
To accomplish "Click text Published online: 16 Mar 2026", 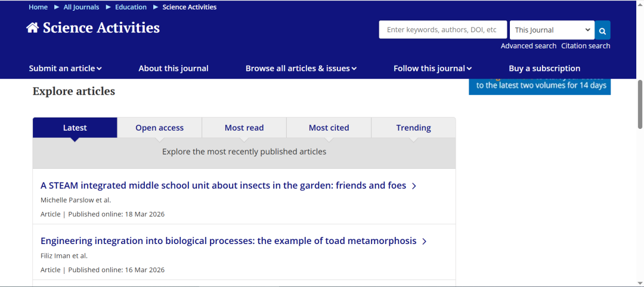I will pos(116,270).
